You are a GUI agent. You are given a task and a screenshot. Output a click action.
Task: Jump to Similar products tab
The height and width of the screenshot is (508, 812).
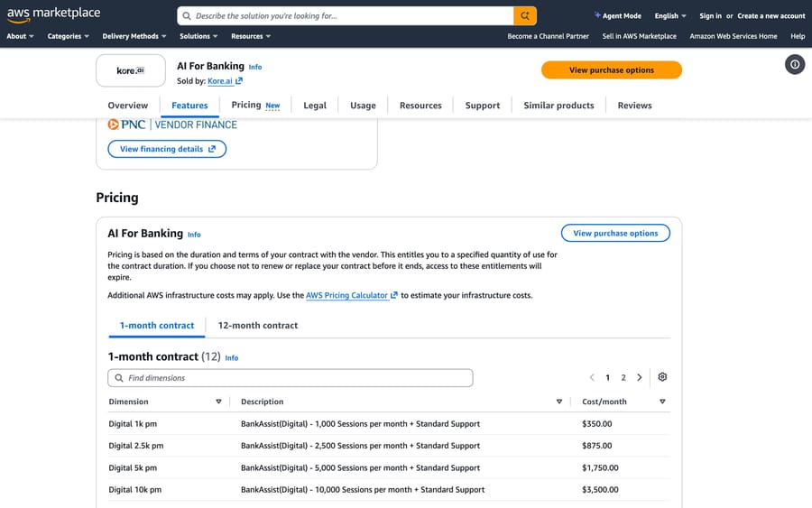click(x=558, y=106)
